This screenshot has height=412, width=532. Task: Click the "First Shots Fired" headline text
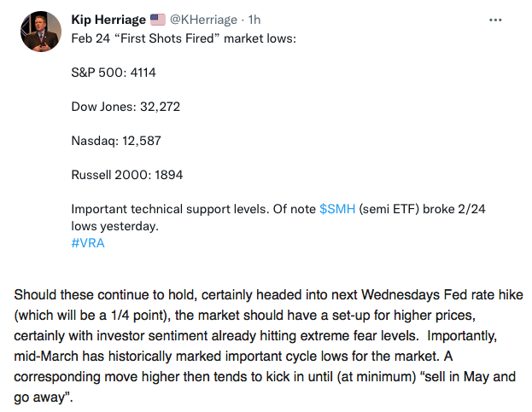click(167, 38)
